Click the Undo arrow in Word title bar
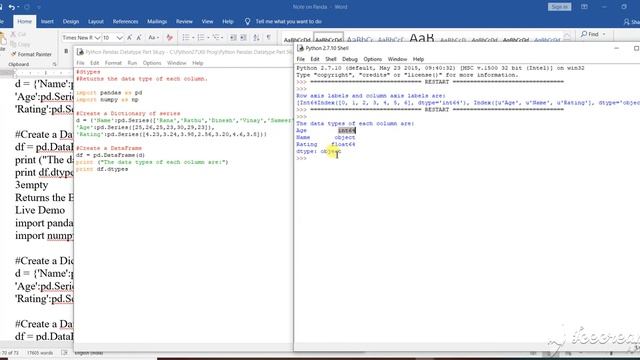This screenshot has width=640, height=360. coord(11,7)
